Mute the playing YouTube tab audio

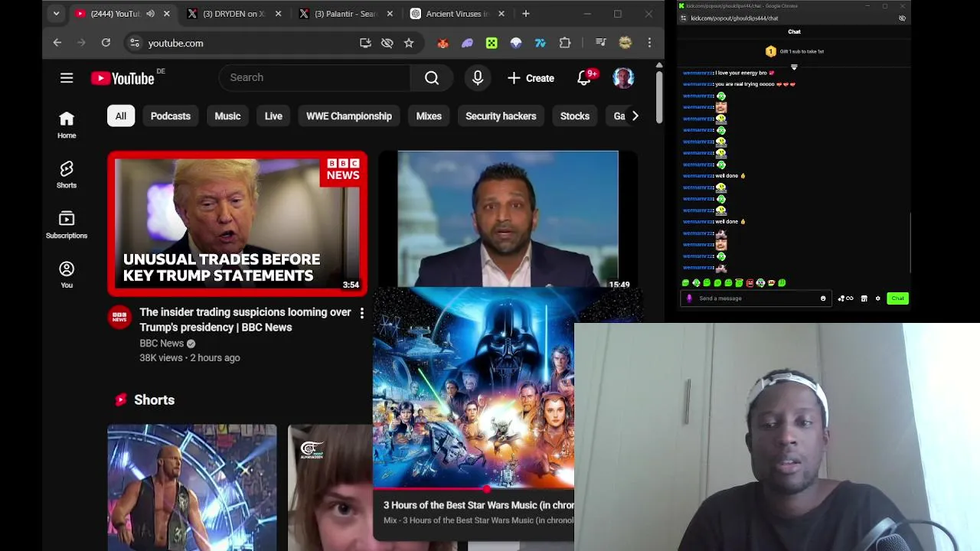[150, 14]
